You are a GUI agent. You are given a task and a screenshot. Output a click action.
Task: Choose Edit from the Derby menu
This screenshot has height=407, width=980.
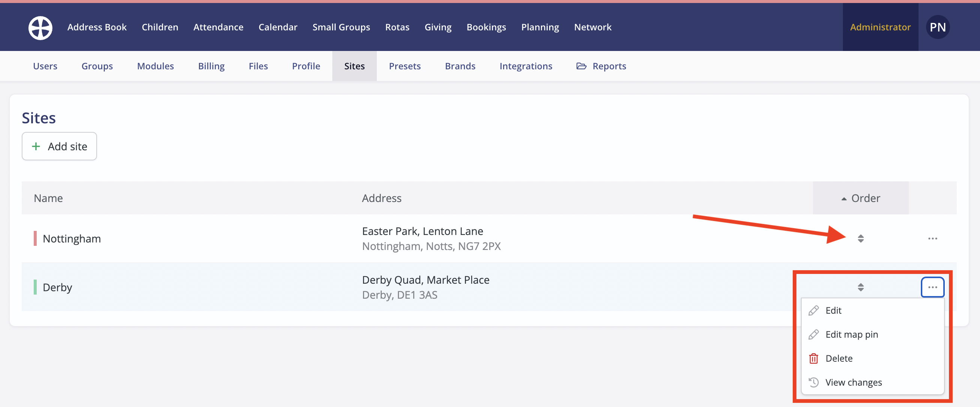point(833,311)
